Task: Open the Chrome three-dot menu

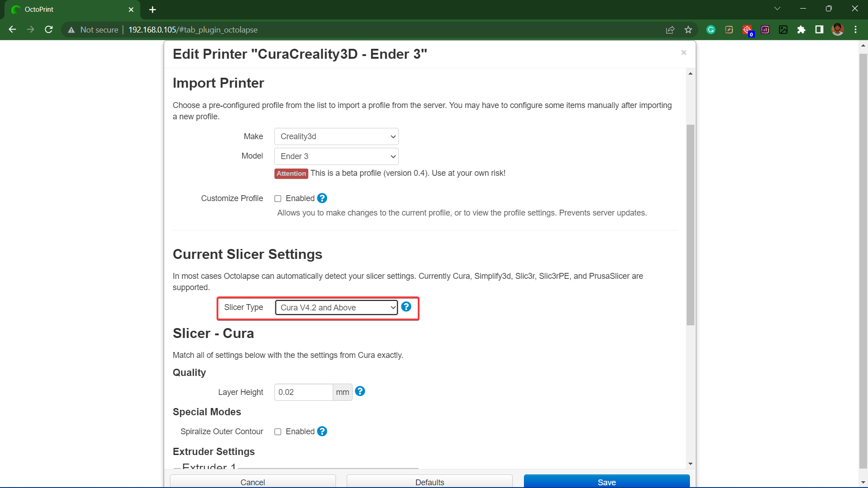Action: click(x=855, y=30)
